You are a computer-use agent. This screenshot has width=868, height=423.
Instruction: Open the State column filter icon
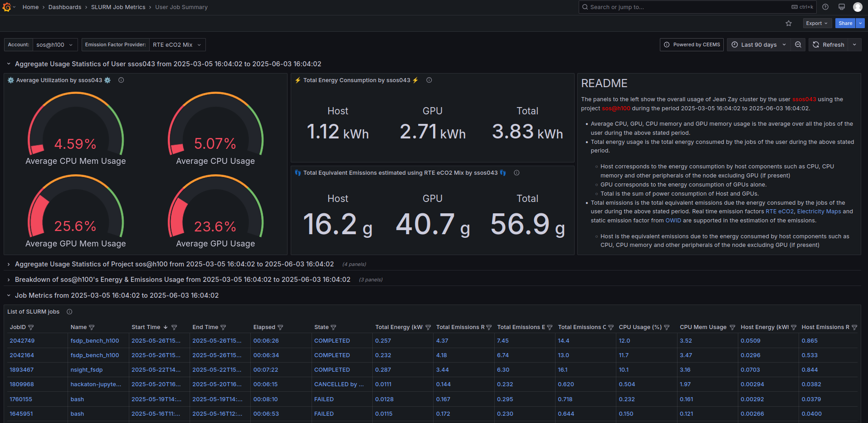pos(334,327)
